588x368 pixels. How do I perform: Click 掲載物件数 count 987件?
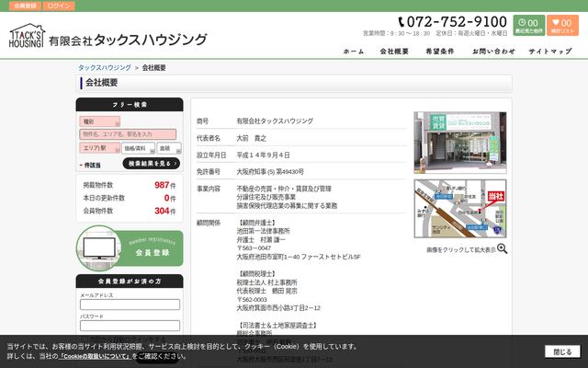coord(165,185)
